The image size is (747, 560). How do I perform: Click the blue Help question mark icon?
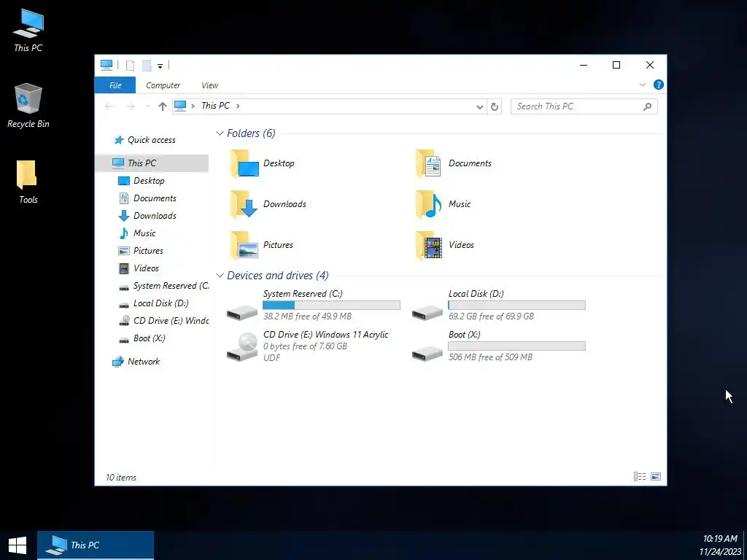click(659, 85)
